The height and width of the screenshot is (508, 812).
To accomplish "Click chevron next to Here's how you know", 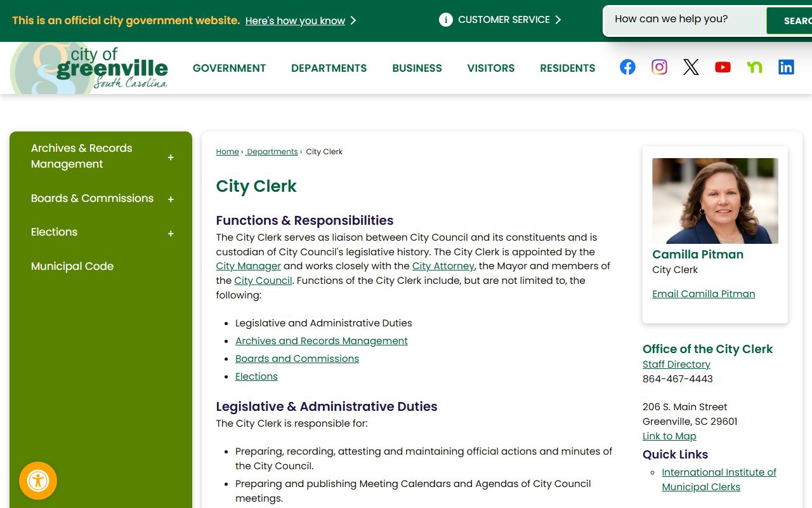I will (x=353, y=21).
